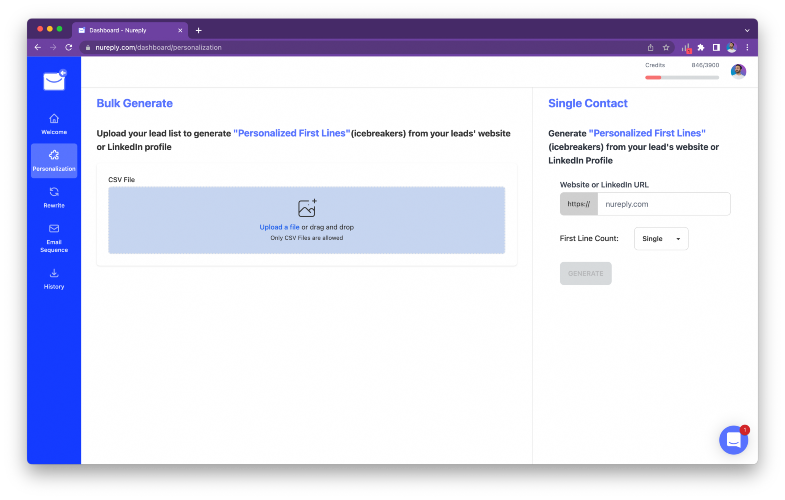785x500 pixels.
Task: Open Chrome three-dot menu
Action: (x=747, y=48)
